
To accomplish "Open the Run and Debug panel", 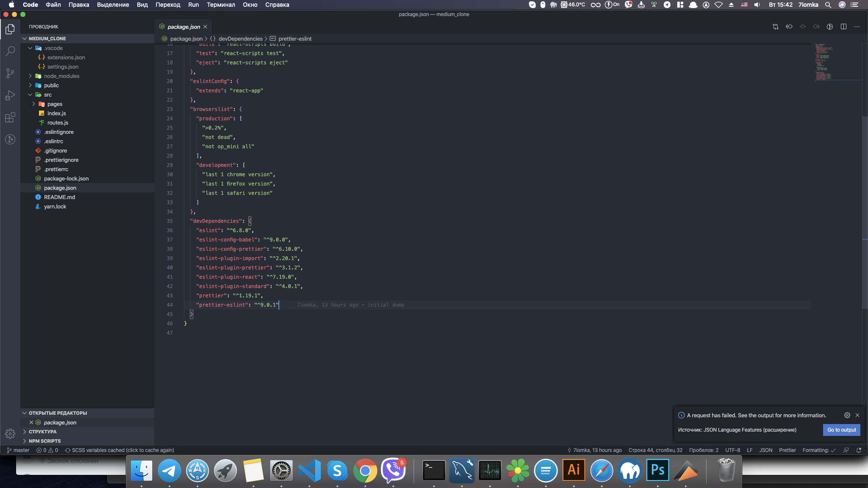I will [10, 95].
